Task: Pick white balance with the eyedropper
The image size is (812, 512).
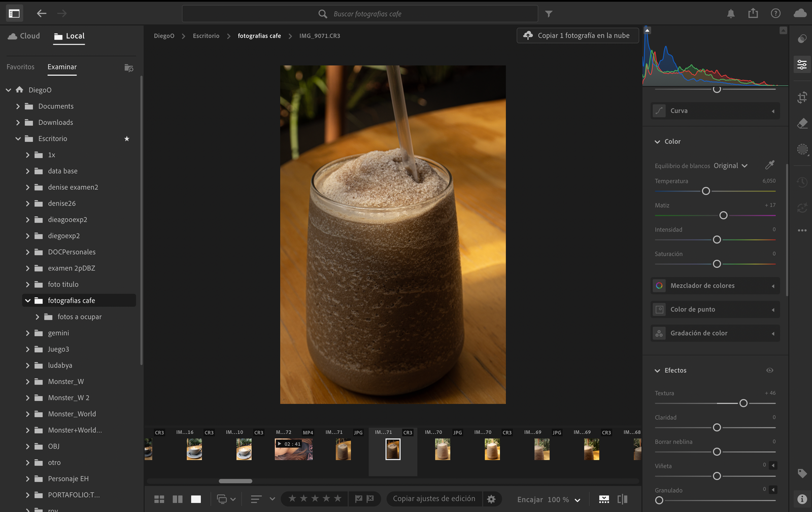Action: click(769, 165)
